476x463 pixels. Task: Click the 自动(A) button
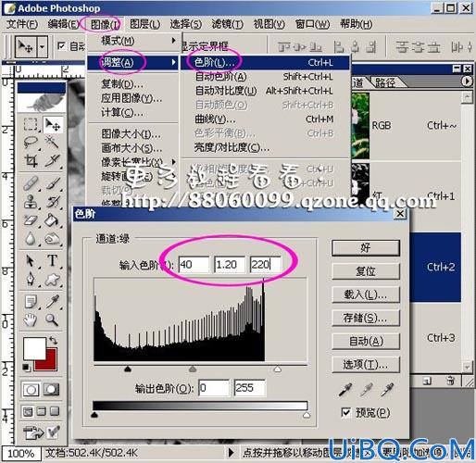tap(366, 342)
